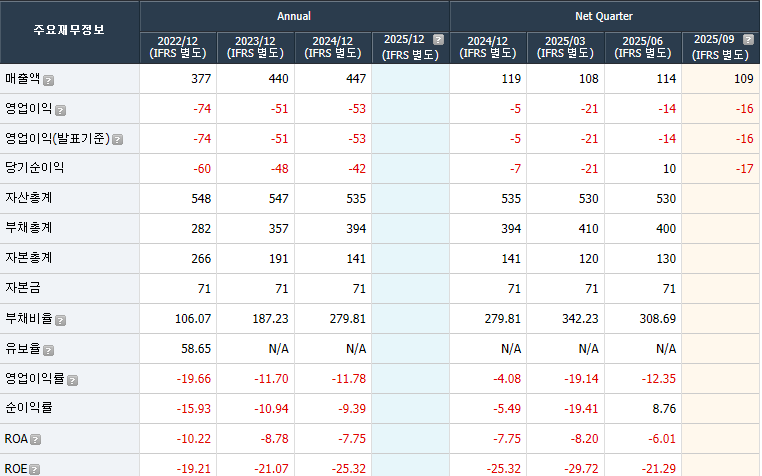Click help icon next to 영업이익률
The width and height of the screenshot is (762, 476).
tap(72, 380)
